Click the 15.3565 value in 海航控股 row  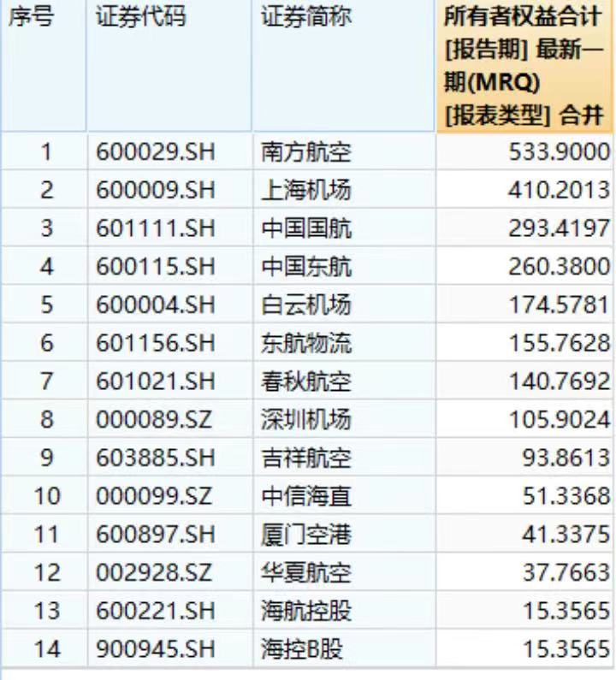566,611
